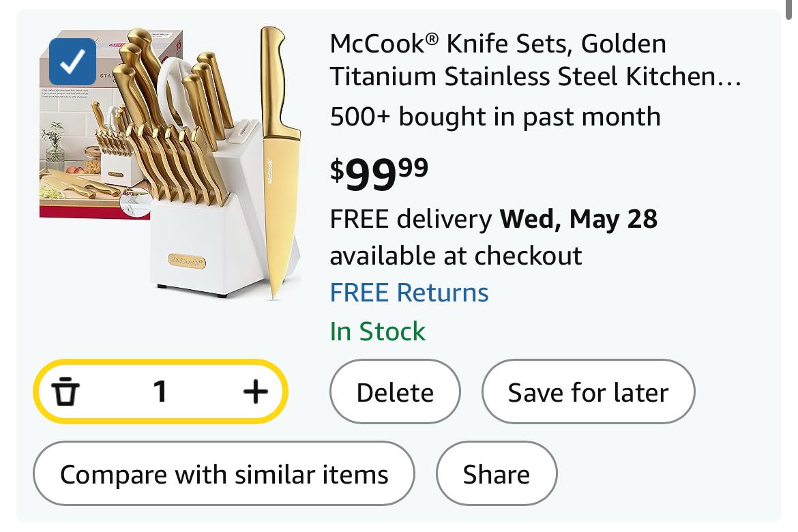Tap the Save for later button
The width and height of the screenshot is (798, 532).
588,392
